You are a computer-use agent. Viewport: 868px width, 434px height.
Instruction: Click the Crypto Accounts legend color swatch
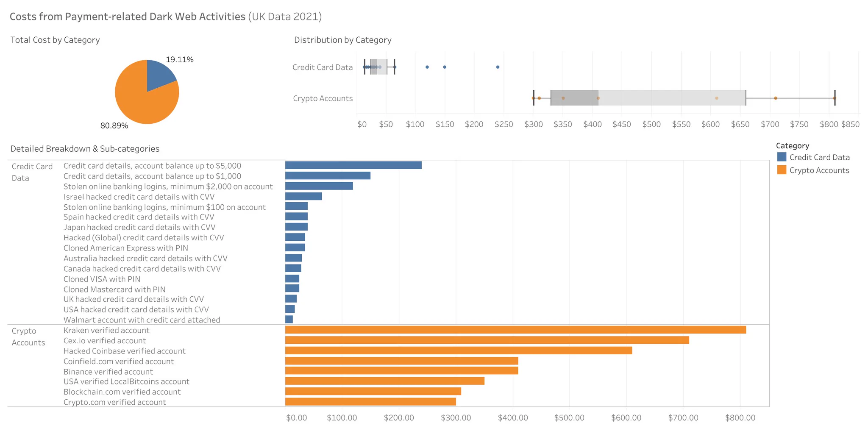click(782, 170)
